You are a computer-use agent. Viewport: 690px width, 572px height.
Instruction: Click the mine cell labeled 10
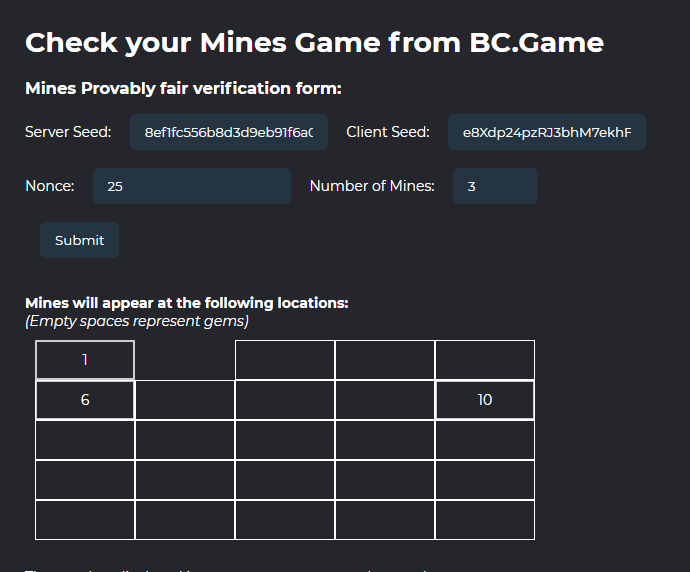click(485, 400)
